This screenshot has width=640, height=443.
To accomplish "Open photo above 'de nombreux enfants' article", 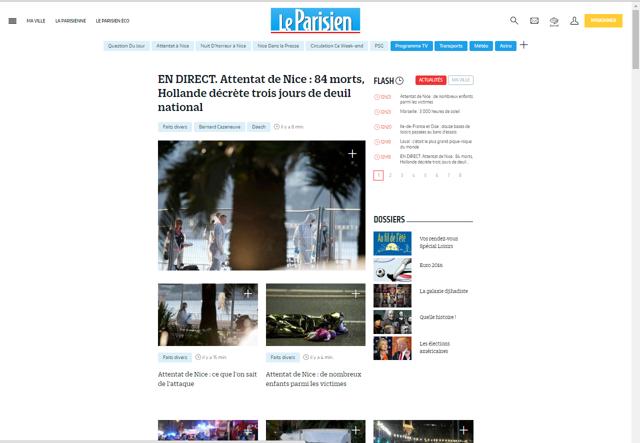I will tap(316, 315).
